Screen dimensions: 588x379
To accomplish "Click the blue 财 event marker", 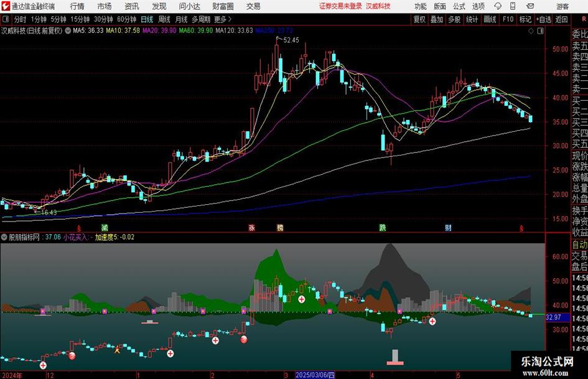I will tap(448, 228).
